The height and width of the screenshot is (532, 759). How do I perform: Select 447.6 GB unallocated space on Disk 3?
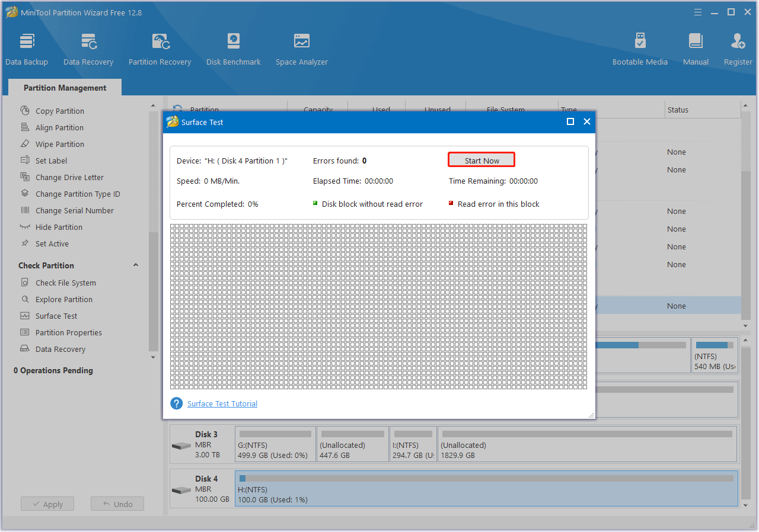point(353,444)
